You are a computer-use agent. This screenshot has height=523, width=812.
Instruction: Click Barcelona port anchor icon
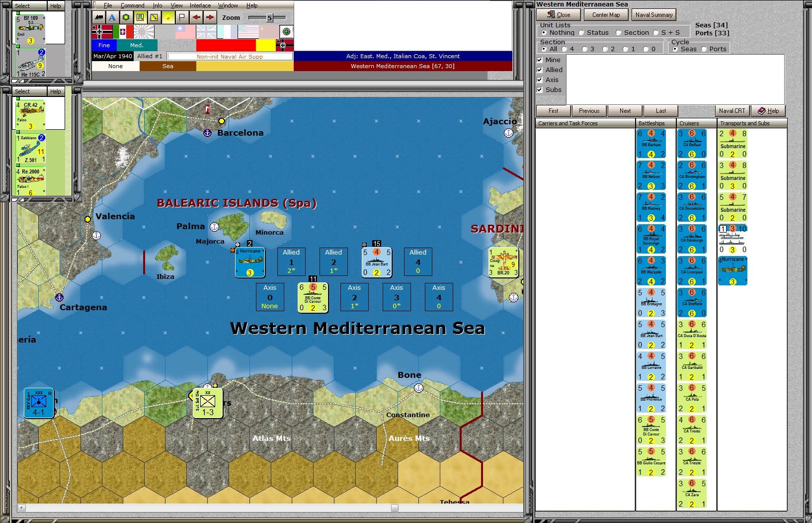point(208,133)
